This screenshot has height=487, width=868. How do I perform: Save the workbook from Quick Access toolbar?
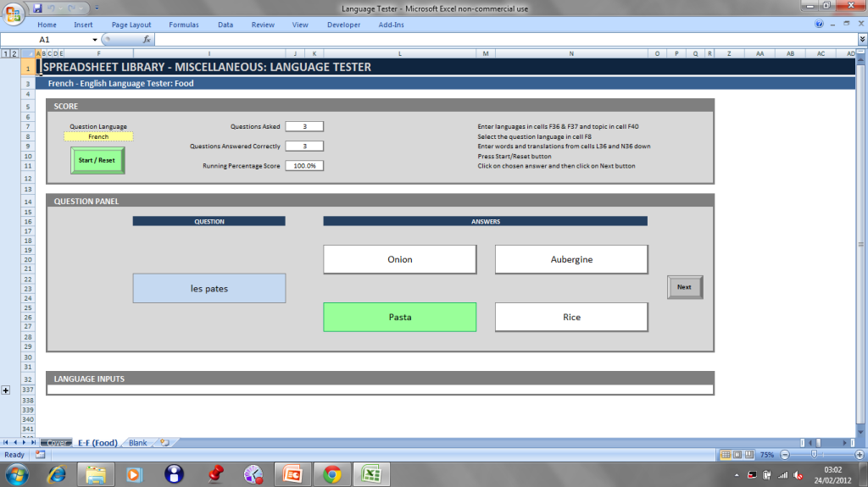tap(38, 8)
